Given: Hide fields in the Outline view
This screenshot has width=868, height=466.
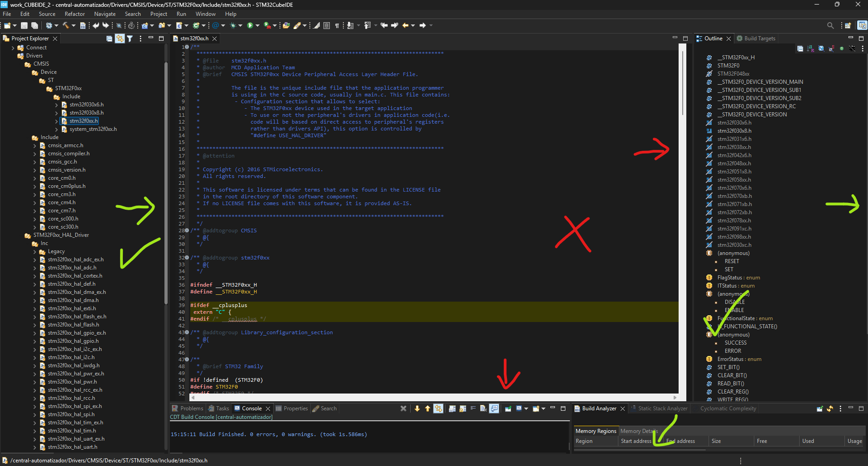Looking at the screenshot, I should (821, 48).
